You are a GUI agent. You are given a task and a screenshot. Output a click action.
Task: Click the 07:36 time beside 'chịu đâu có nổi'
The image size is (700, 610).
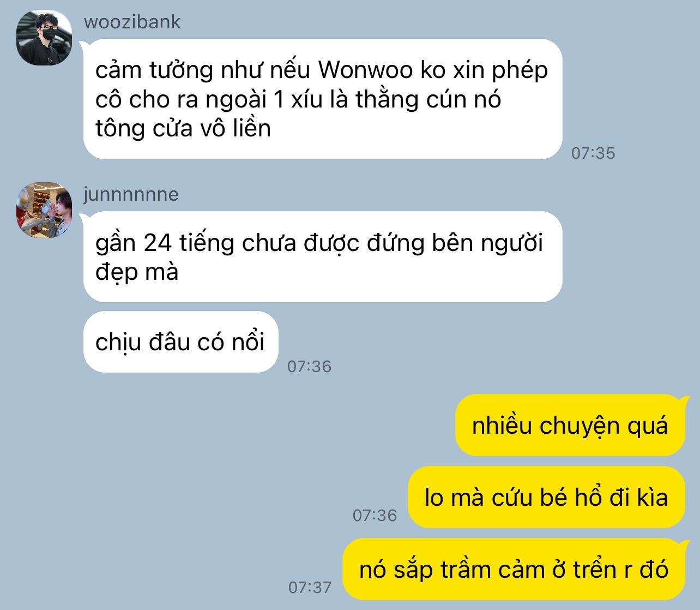[309, 366]
